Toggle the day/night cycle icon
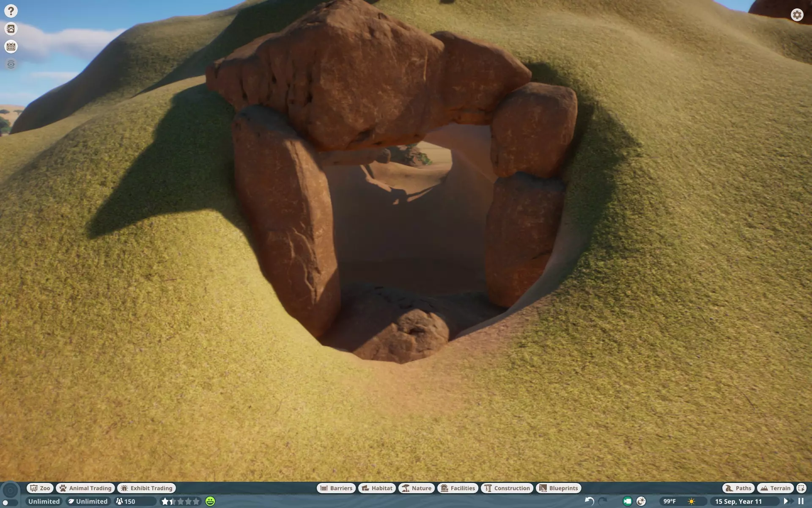Viewport: 812px width, 508px height. (x=641, y=501)
